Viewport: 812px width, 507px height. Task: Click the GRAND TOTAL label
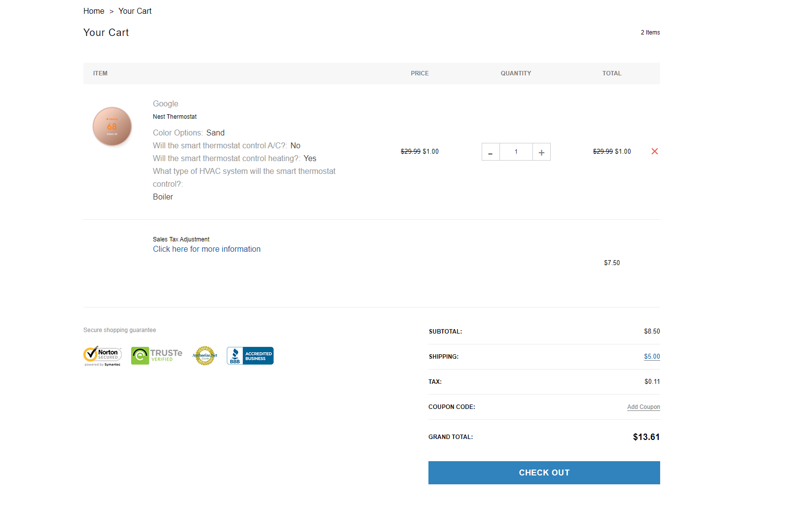[x=451, y=437]
